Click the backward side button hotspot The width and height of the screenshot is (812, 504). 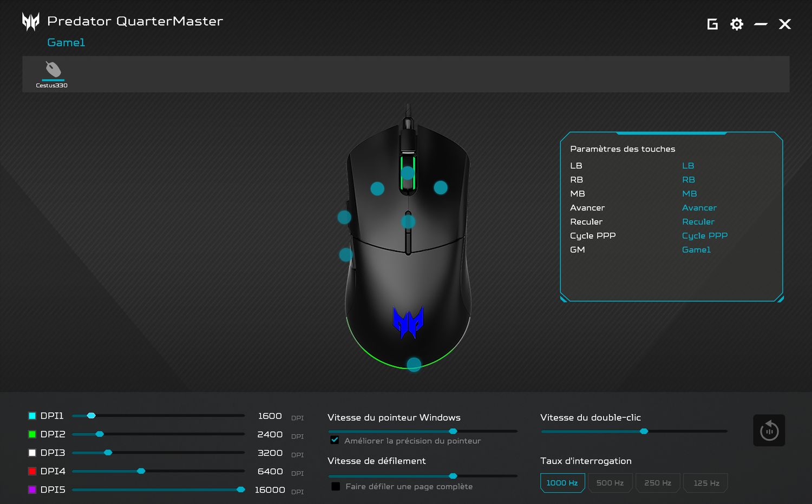pyautogui.click(x=346, y=254)
